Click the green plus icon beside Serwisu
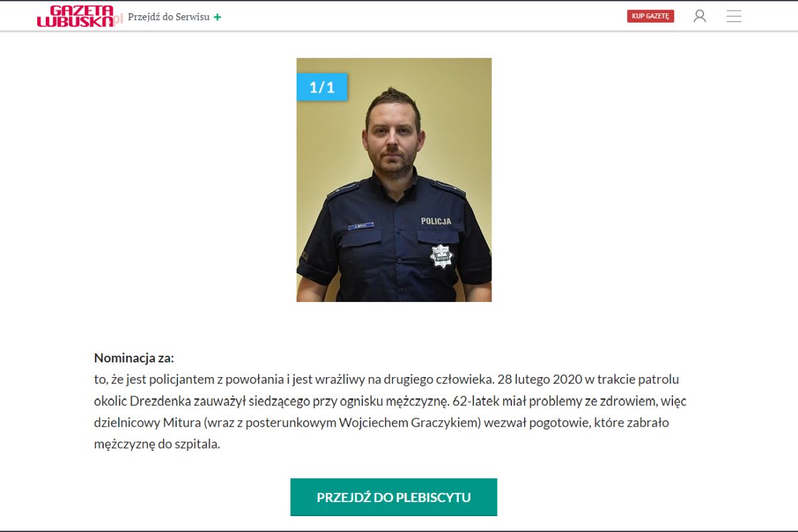 pyautogui.click(x=217, y=17)
